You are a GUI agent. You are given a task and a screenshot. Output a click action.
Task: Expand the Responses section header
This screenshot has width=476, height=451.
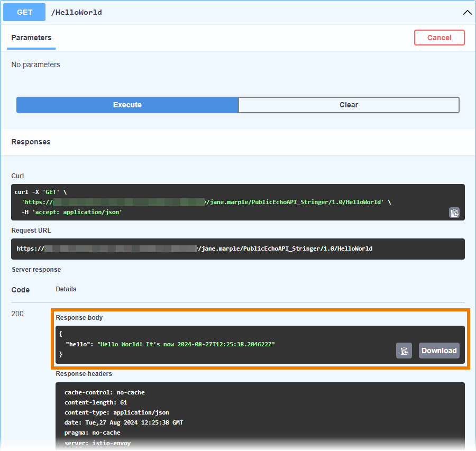31,142
